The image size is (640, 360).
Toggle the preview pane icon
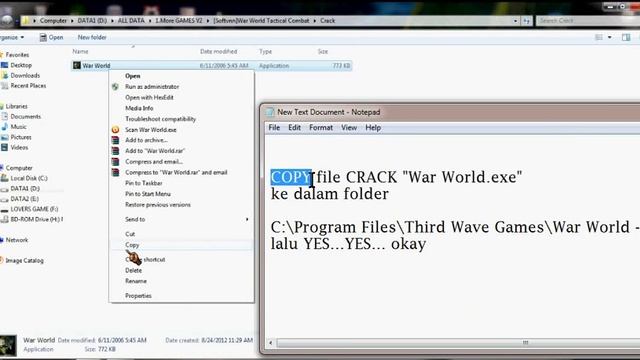click(626, 38)
